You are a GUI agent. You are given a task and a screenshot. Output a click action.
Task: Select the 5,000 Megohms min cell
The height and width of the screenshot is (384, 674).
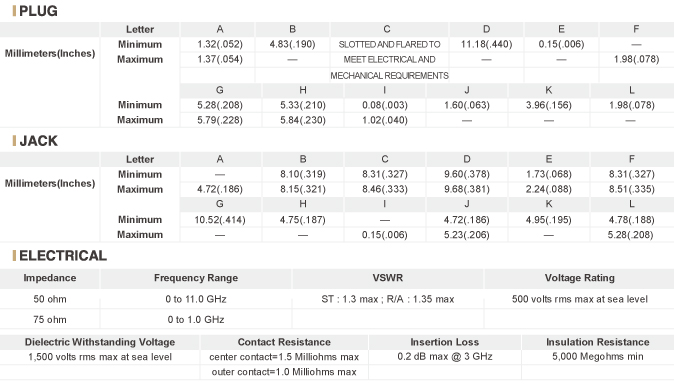[597, 356]
